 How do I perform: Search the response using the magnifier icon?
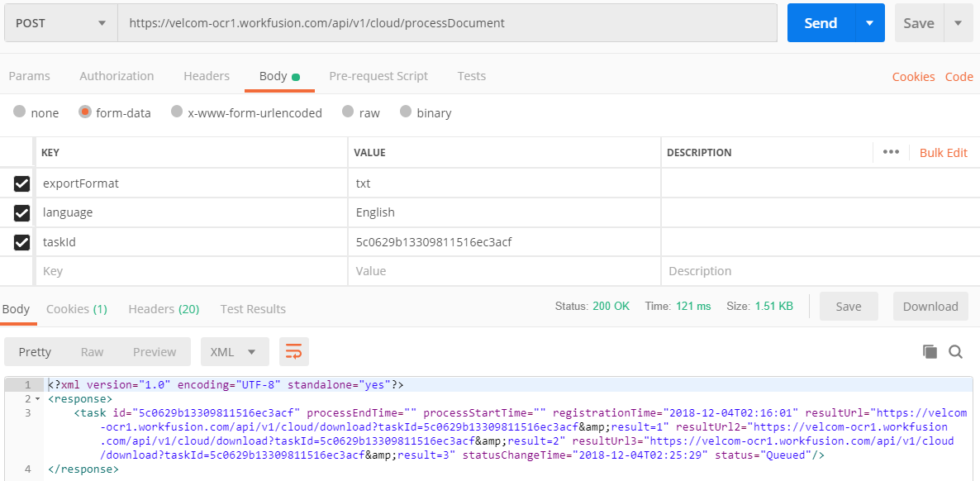[x=956, y=351]
